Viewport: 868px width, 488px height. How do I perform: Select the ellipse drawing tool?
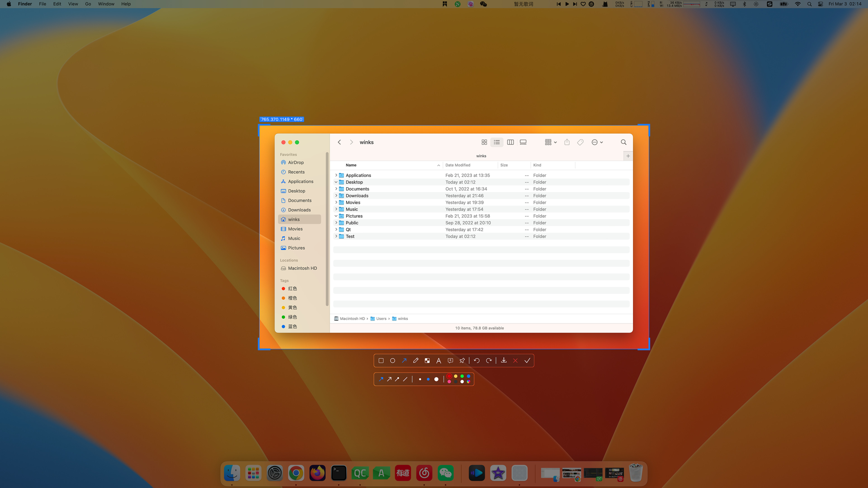[x=393, y=360]
